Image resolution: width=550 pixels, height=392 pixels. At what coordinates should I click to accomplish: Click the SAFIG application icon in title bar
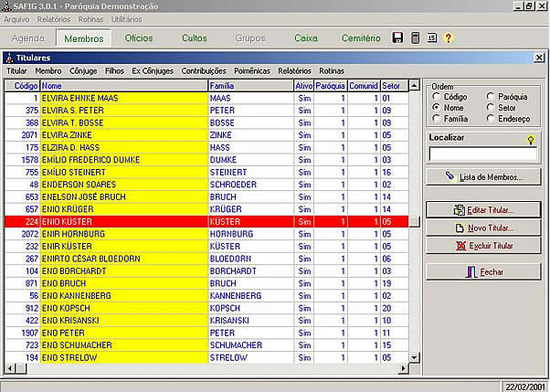tap(6, 6)
